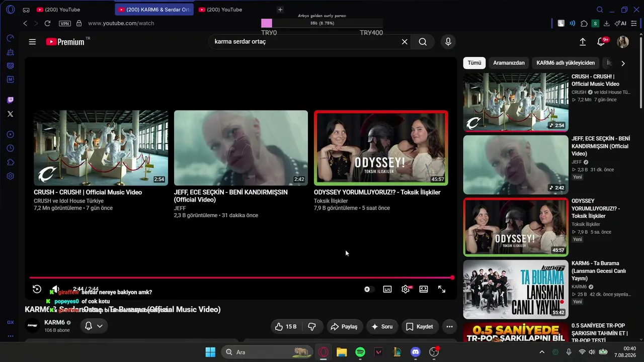Submit search with the magnifier button
The image size is (644, 362).
click(423, 42)
